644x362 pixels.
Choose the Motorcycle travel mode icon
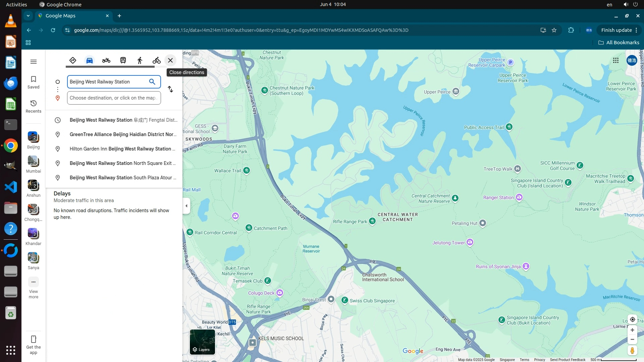(x=106, y=60)
